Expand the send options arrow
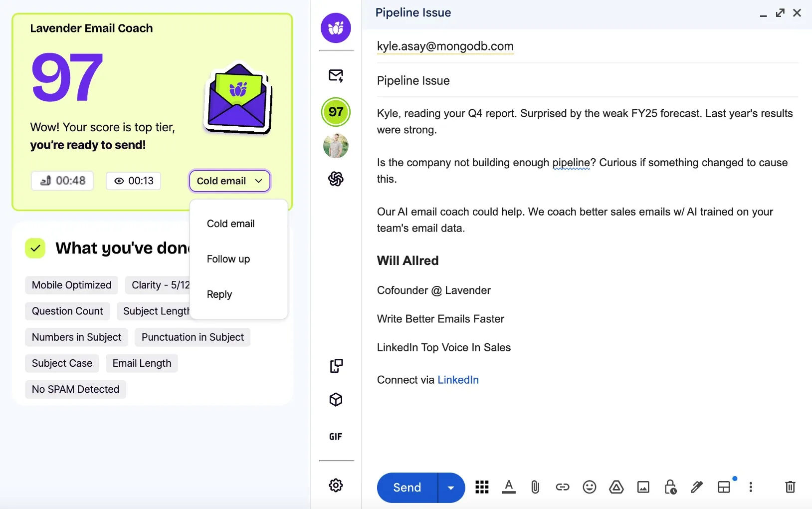Screen dimensions: 812x509 click(451, 488)
